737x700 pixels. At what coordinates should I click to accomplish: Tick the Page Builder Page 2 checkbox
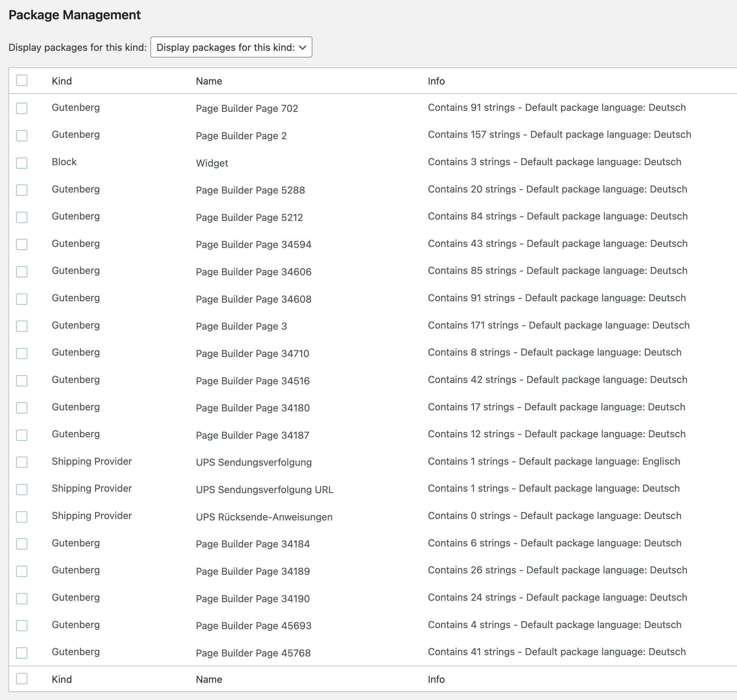pos(22,135)
